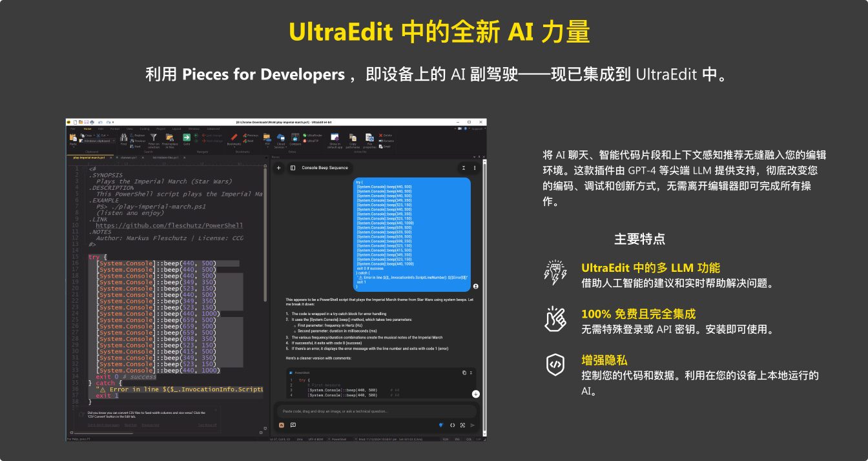Viewport: 868px width, 461px height.
Task: Click the chat message input field
Action: point(377,411)
